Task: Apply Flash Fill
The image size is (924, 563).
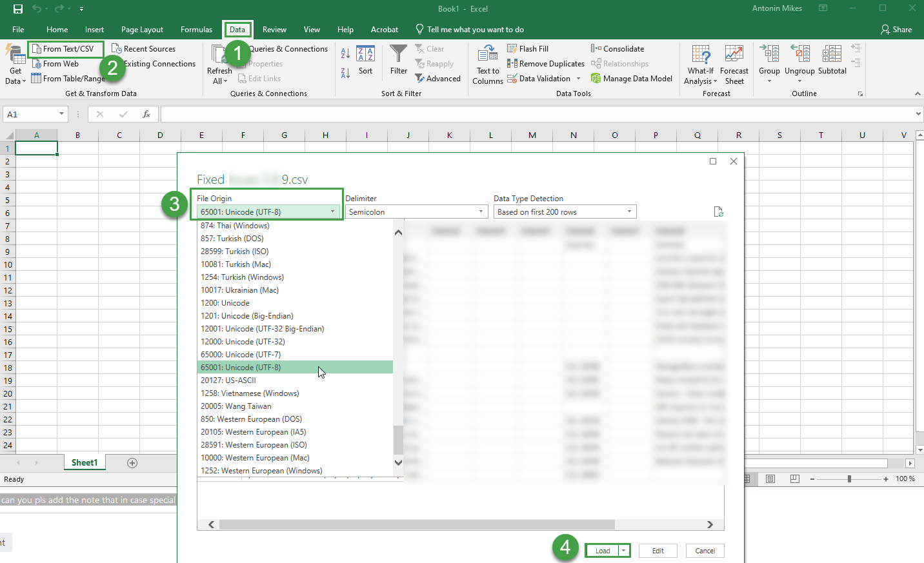Action: (x=528, y=48)
